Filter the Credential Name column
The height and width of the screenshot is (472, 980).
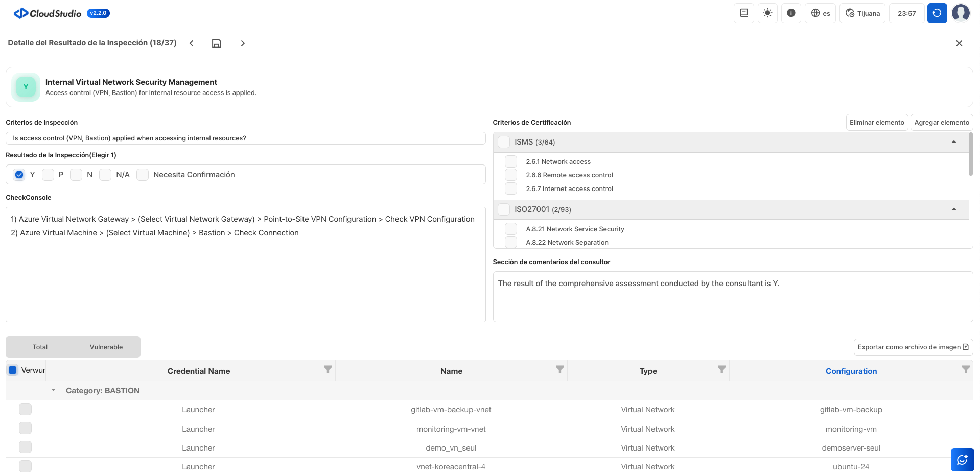328,369
